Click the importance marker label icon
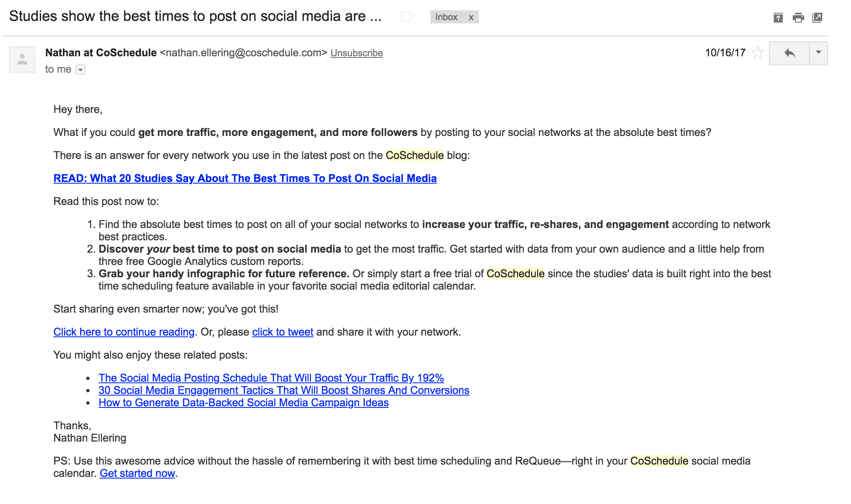This screenshot has width=851, height=504. pos(406,16)
